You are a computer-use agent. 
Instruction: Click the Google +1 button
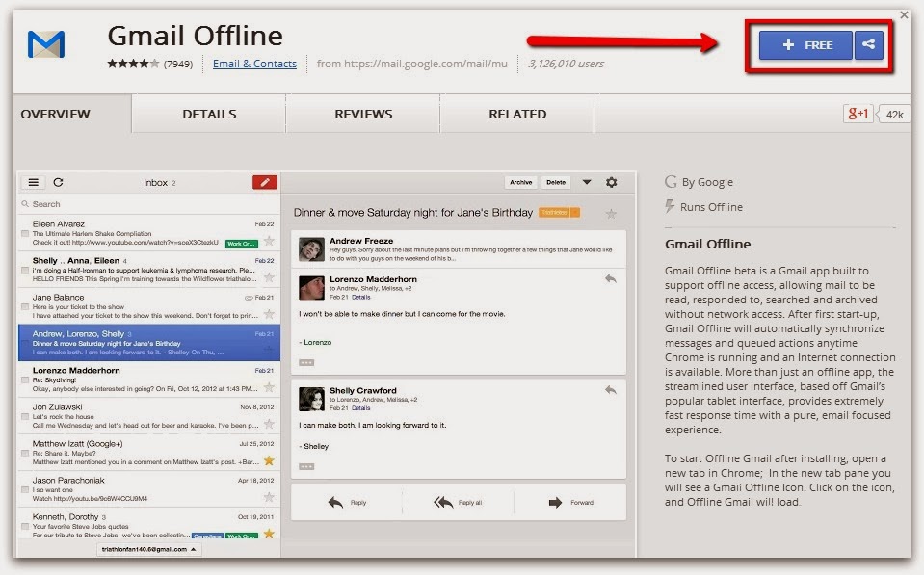[858, 114]
